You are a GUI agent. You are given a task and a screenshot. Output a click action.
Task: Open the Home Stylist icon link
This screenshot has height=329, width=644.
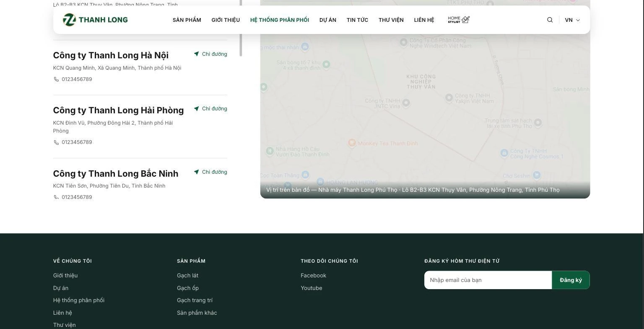click(x=459, y=20)
